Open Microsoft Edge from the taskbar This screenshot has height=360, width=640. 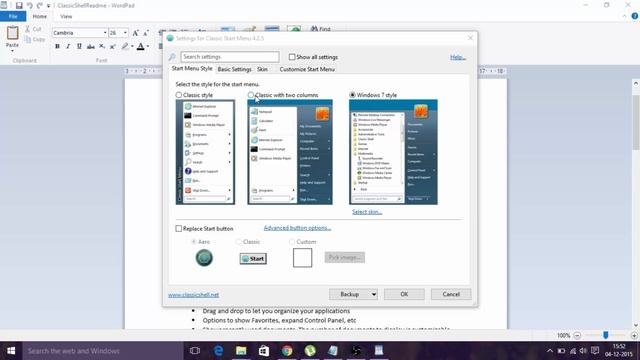(218, 351)
